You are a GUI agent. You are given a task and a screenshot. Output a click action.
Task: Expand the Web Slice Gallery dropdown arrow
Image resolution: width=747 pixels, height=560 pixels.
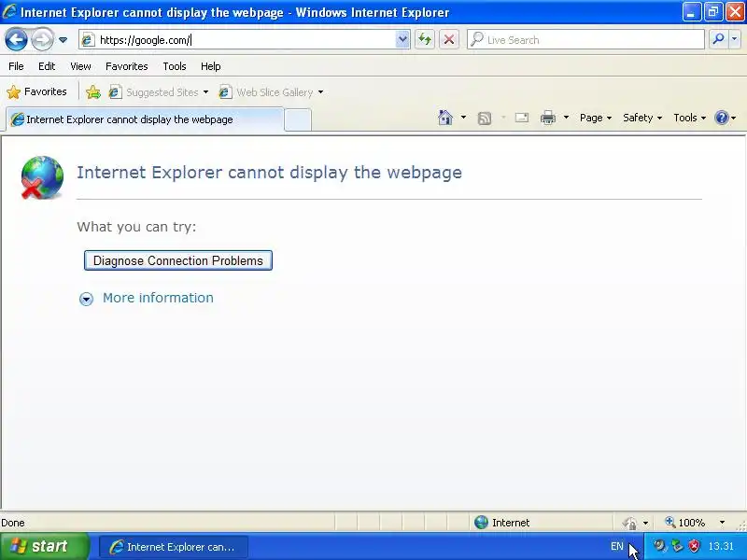pyautogui.click(x=320, y=91)
